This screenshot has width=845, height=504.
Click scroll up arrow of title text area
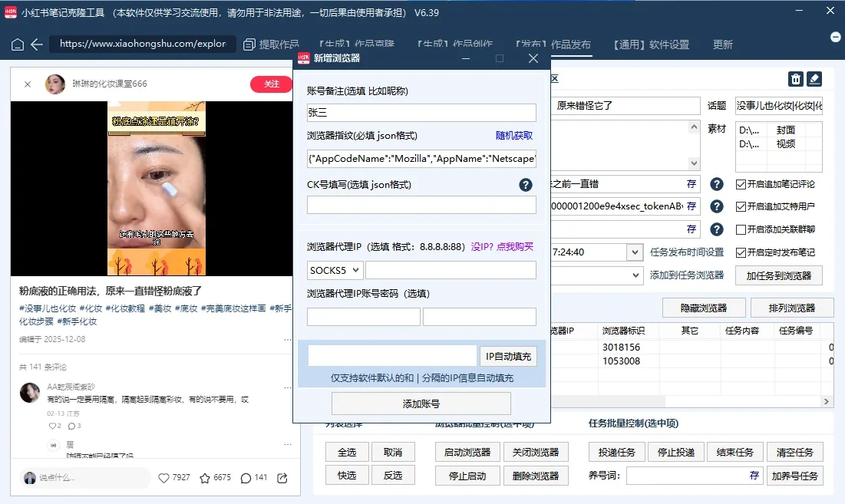click(x=694, y=127)
